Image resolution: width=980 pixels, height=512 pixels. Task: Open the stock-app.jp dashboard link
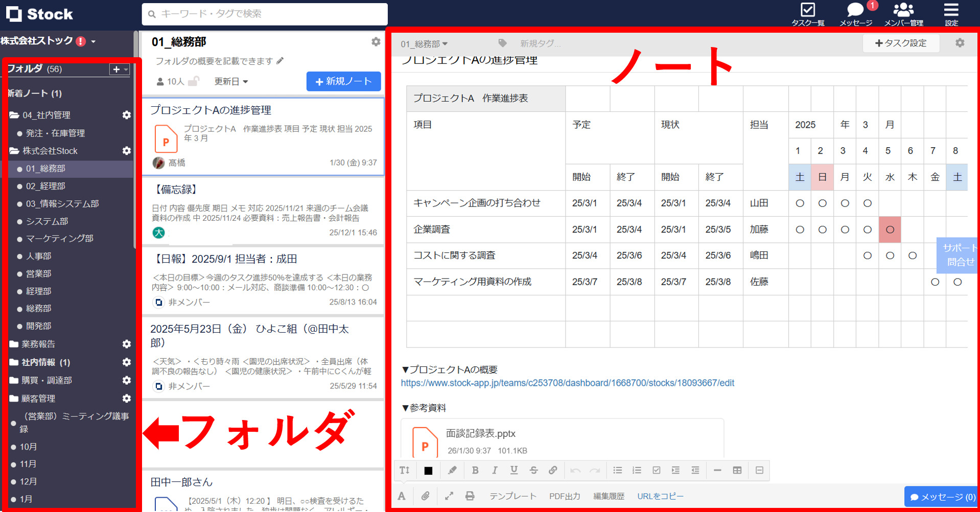point(567,383)
